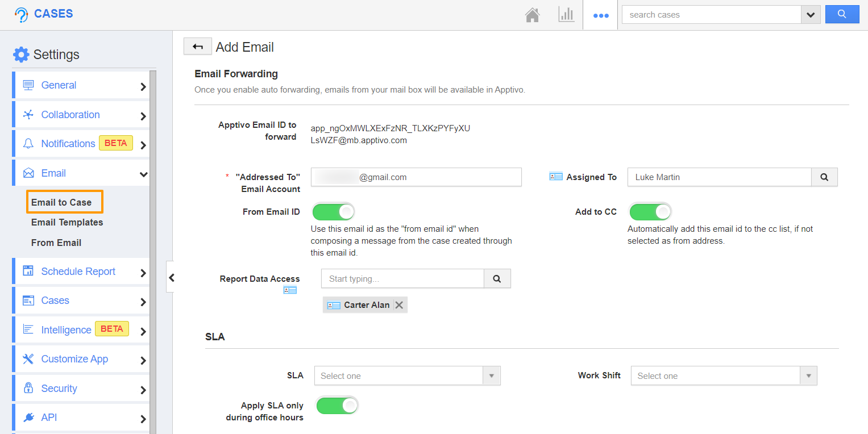Viewport: 868px width, 434px height.
Task: Focus the Assigned To Luke Martin field
Action: click(x=719, y=177)
